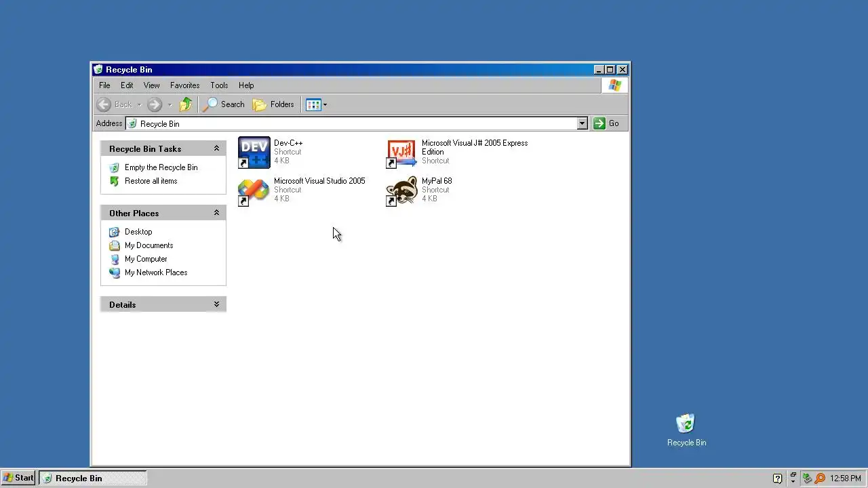Toggle the Folders pane button

(273, 104)
